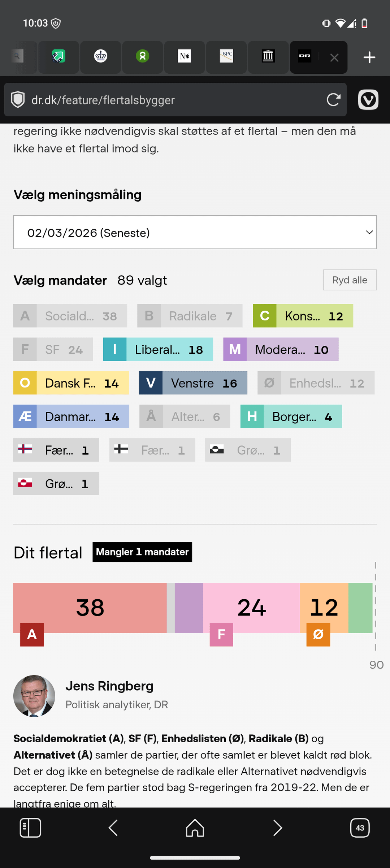Viewport: 390px width, 868px height.
Task: Tap the URL address field dr.dk
Action: point(173,100)
